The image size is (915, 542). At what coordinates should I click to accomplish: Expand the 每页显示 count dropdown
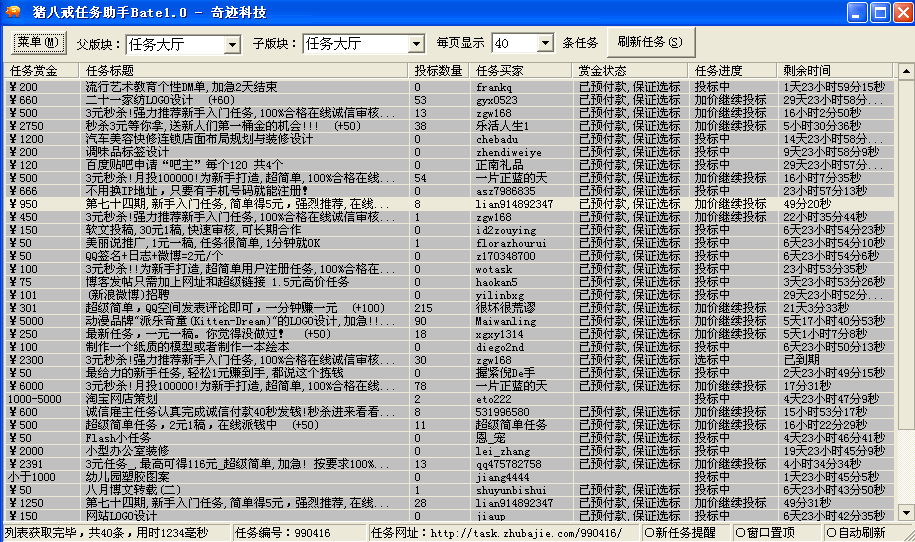[x=545, y=43]
